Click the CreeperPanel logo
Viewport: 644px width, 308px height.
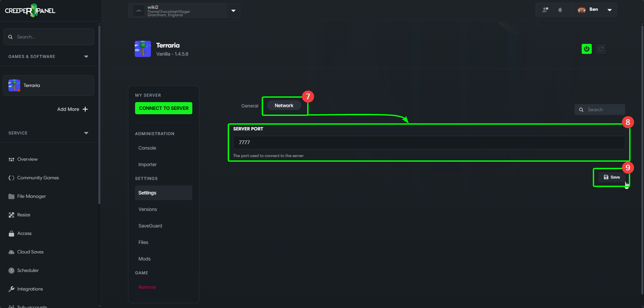pyautogui.click(x=30, y=10)
